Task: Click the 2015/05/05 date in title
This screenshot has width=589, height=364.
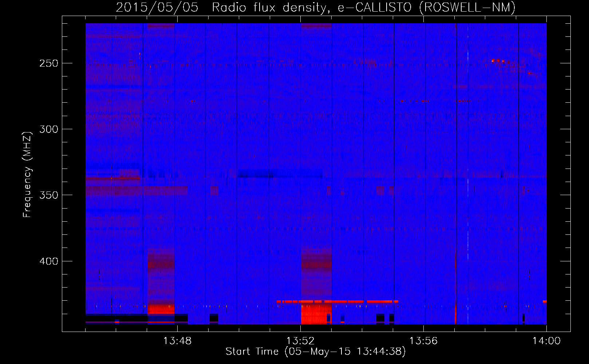Action: [x=157, y=8]
